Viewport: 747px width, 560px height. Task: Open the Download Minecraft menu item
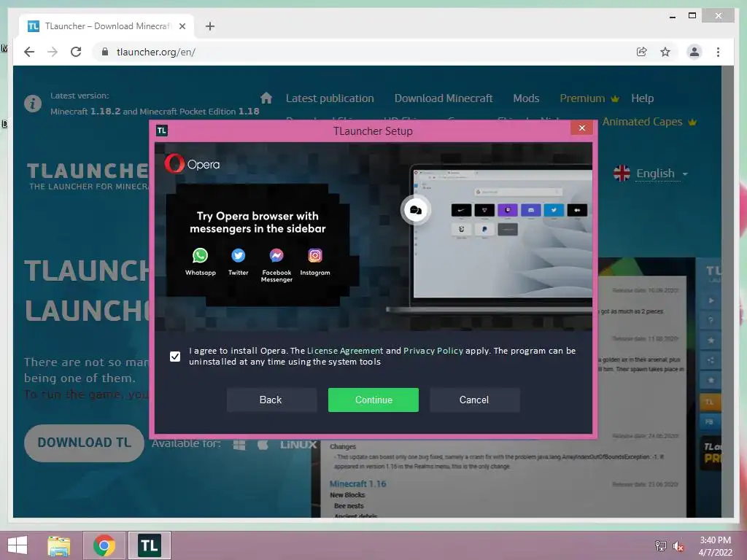[444, 98]
